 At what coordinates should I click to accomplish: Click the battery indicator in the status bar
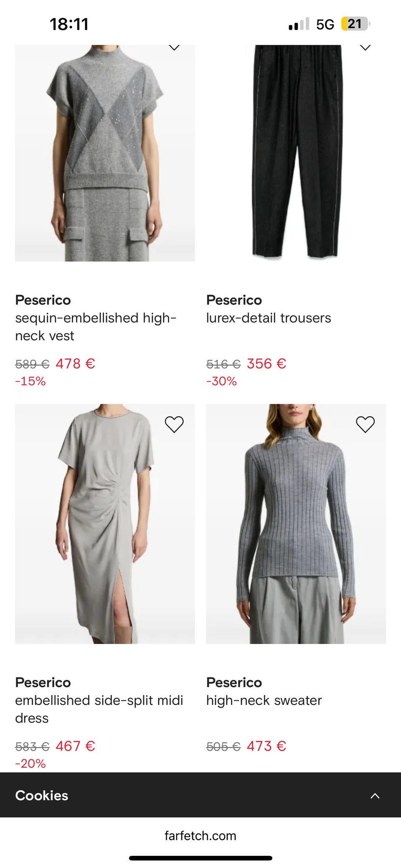pos(355,24)
